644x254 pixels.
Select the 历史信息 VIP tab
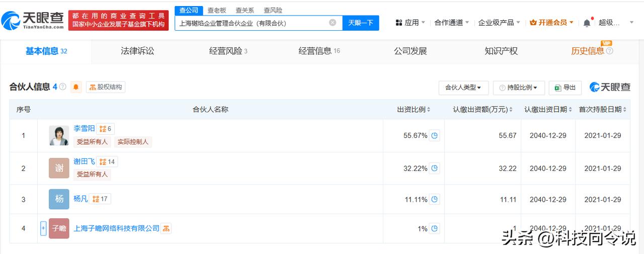(587, 51)
